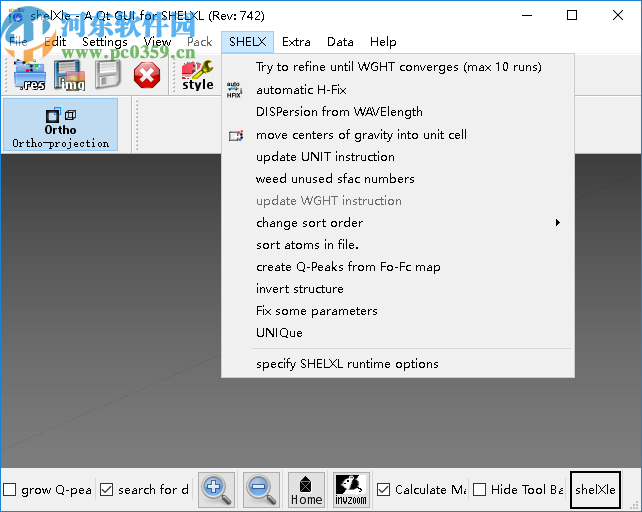Click the red X cancel icon
642x512 pixels.
coord(147,75)
